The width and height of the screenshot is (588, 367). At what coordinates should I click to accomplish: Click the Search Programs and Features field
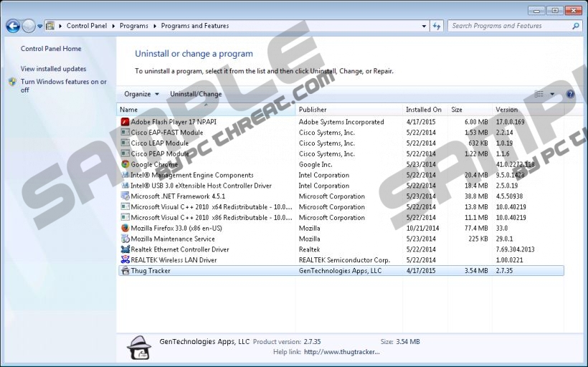(x=509, y=27)
